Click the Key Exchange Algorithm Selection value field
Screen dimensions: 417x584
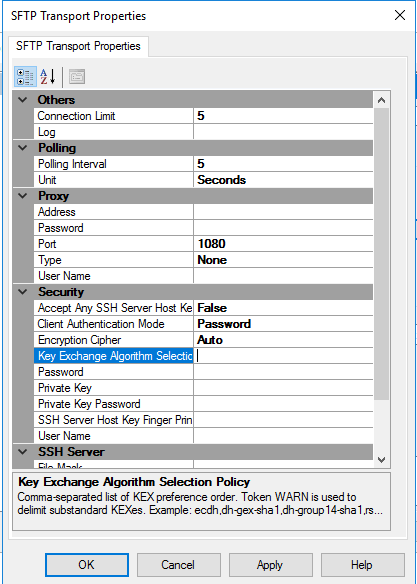pos(283,356)
